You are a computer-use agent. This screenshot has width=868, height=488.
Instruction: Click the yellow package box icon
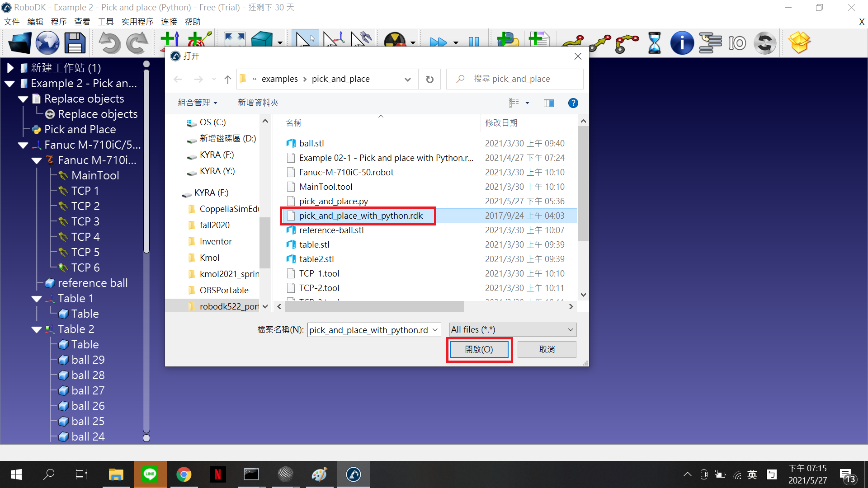pos(799,43)
